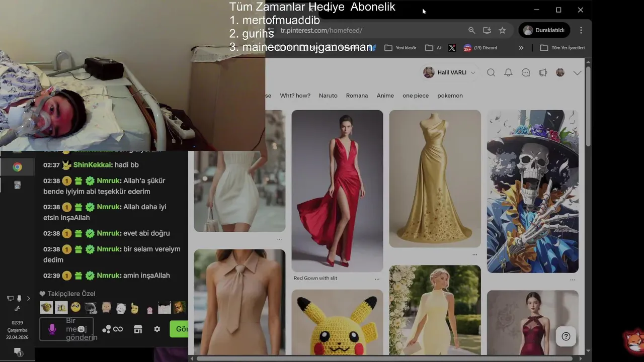644x362 pixels.
Task: Click the Pinterest search icon
Action: [491, 72]
